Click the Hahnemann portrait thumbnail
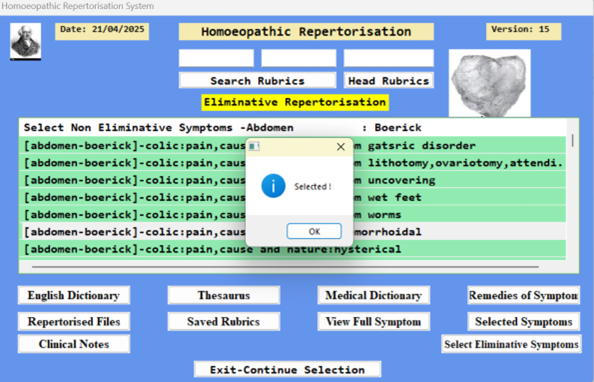594x382 pixels. pos(25,41)
